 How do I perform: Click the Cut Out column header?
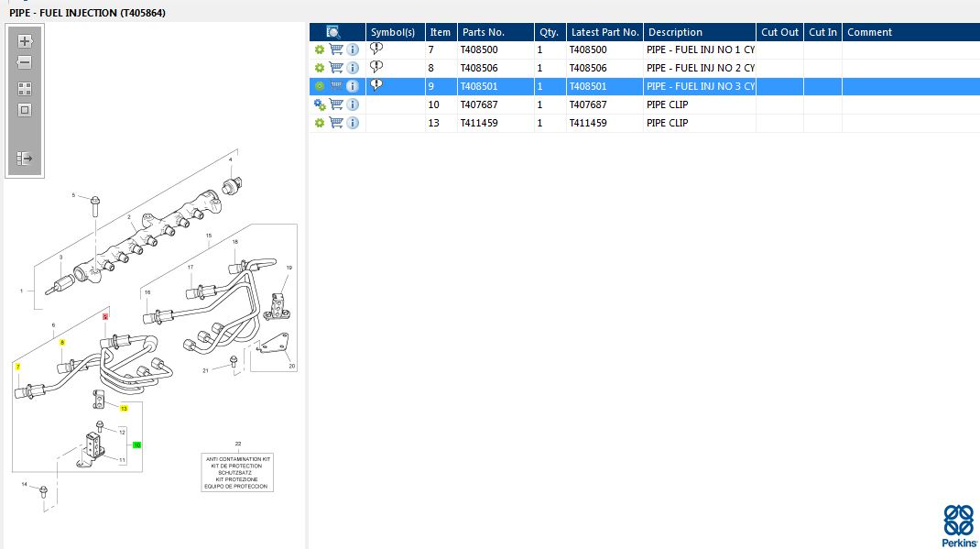click(779, 32)
